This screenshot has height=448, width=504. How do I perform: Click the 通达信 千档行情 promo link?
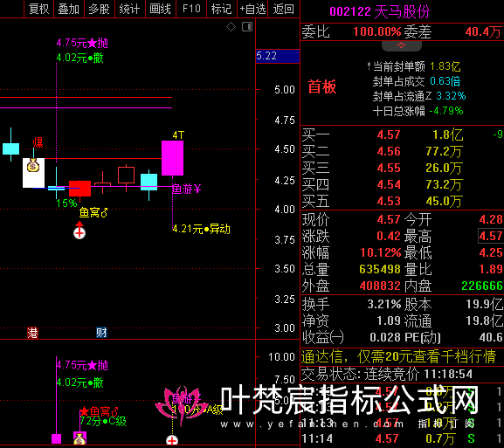pyautogui.click(x=398, y=356)
